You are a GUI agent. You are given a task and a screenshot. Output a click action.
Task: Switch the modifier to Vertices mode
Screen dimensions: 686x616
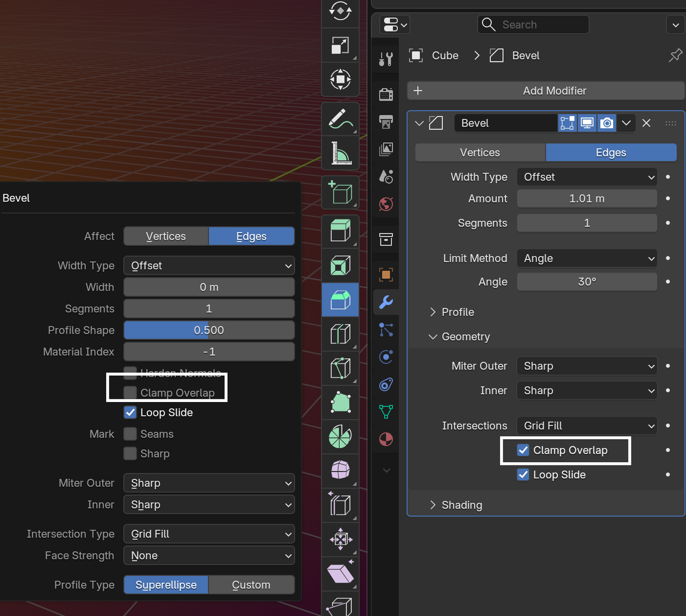tap(480, 153)
